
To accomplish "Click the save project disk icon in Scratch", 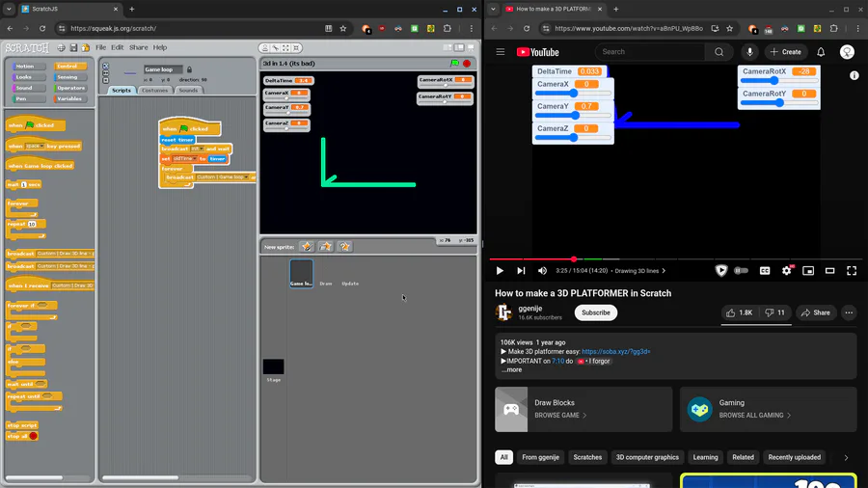I will pyautogui.click(x=73, y=47).
